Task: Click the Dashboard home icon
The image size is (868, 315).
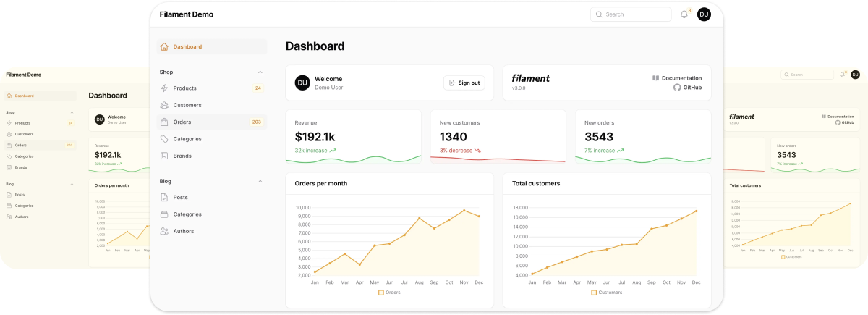Action: 164,47
